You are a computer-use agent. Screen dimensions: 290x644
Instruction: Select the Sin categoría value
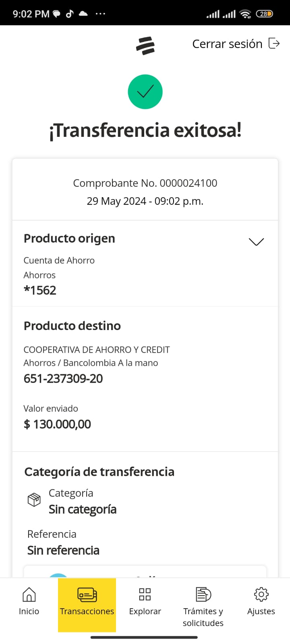83,510
